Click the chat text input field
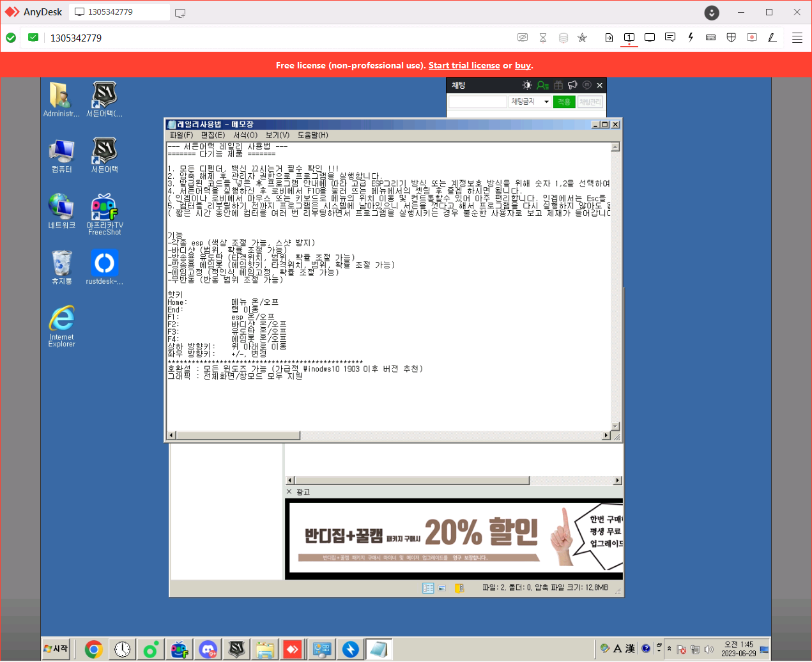The width and height of the screenshot is (812, 662). (477, 102)
